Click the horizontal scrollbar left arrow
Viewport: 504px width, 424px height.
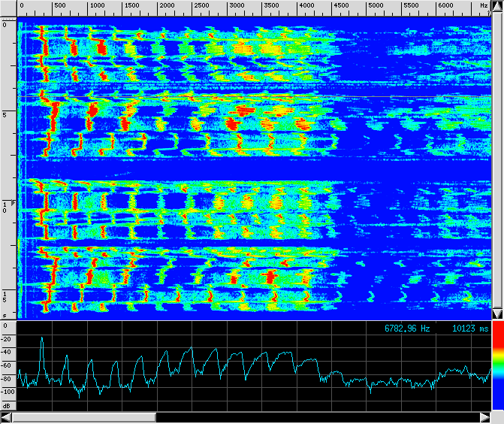coord(7,417)
